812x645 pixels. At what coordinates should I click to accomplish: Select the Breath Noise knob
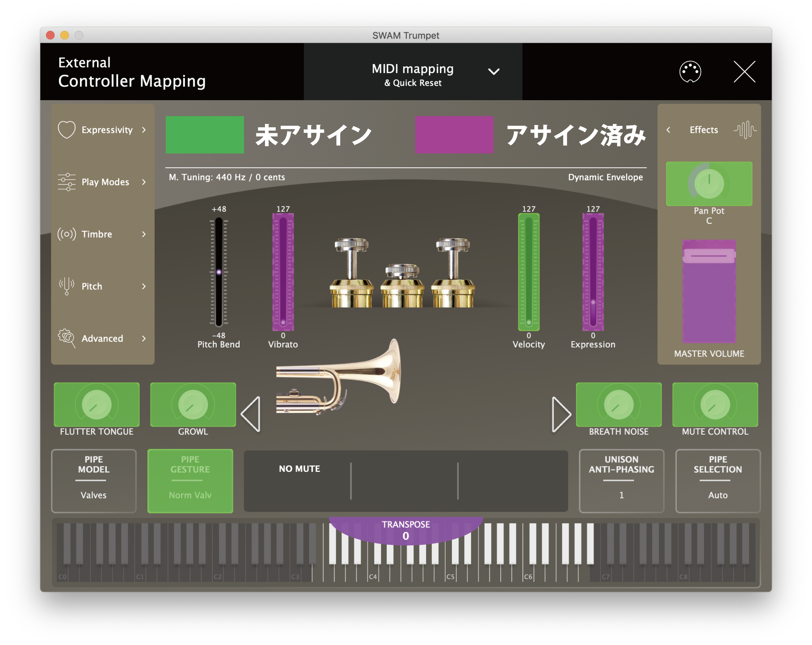pos(618,405)
